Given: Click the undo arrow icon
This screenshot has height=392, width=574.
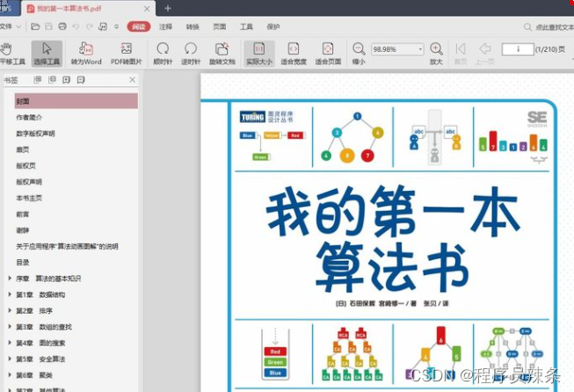Looking at the screenshot, I should click(76, 26).
